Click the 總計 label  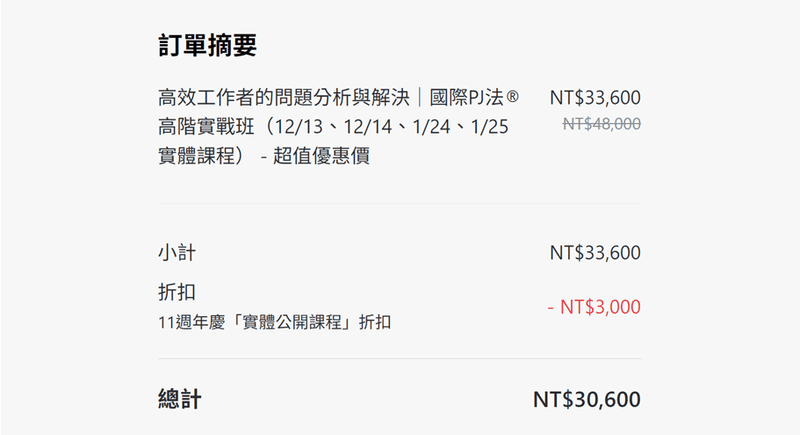point(180,400)
